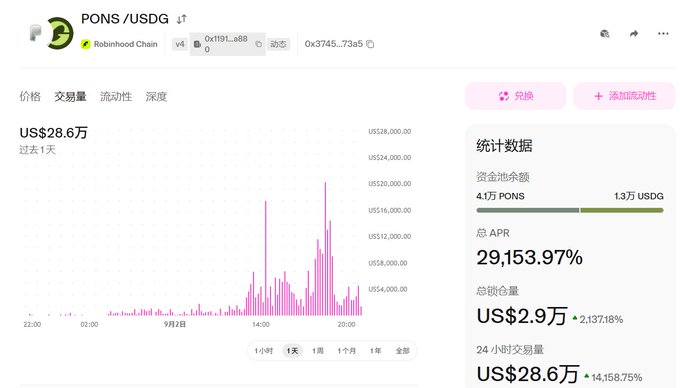The width and height of the screenshot is (680, 388).
Task: Switch to the 交易量 tab
Action: point(70,96)
